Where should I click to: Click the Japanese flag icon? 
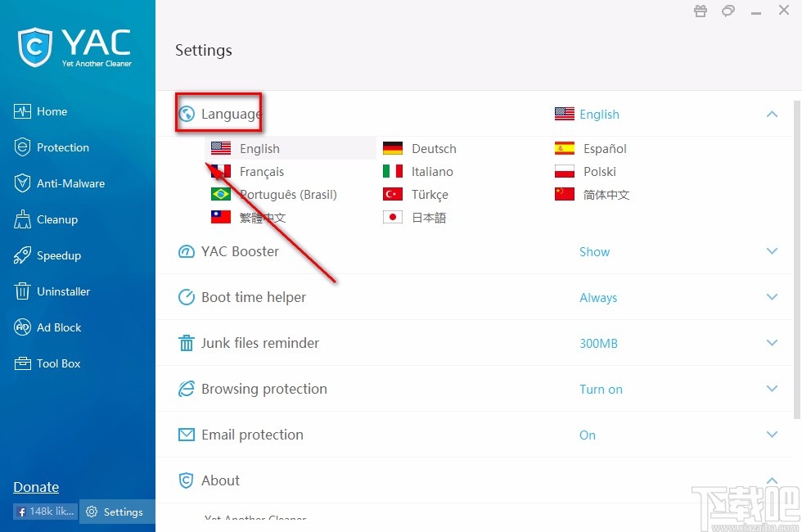coord(392,218)
